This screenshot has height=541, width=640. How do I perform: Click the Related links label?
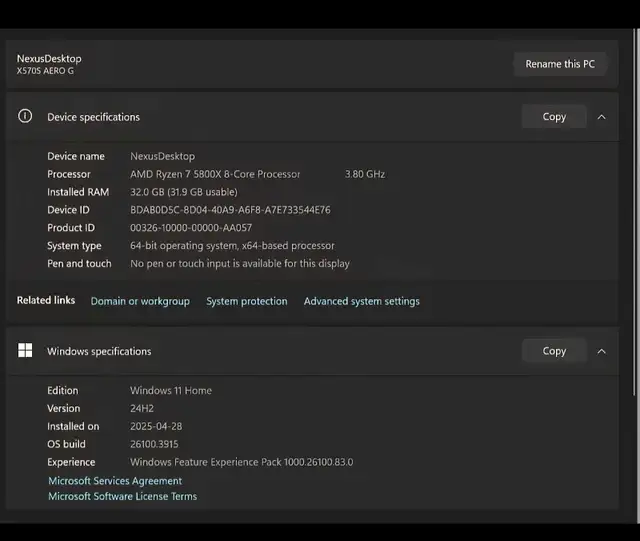pos(46,301)
